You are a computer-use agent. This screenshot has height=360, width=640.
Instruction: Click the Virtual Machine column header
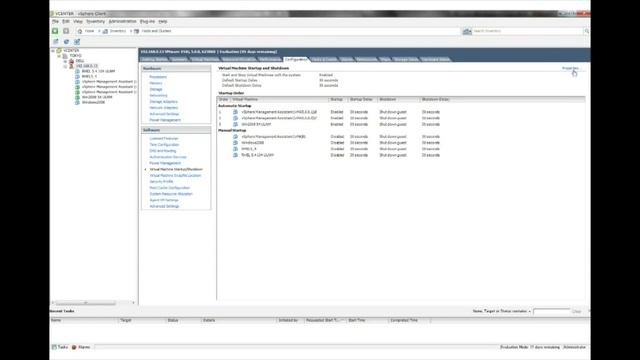click(x=279, y=100)
